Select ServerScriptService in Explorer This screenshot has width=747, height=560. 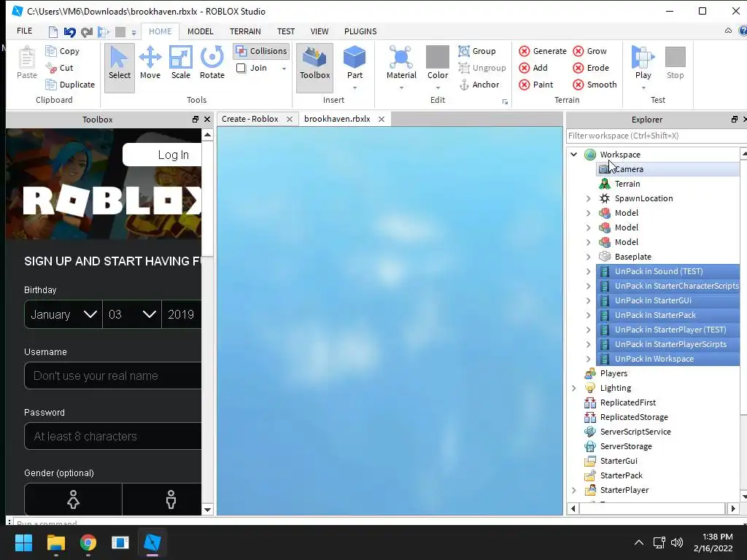pyautogui.click(x=635, y=432)
